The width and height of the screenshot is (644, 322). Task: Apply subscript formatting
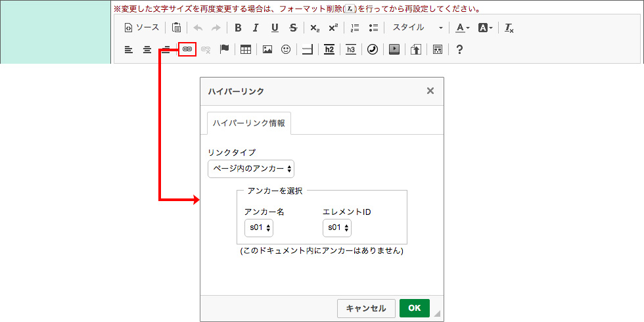click(x=315, y=28)
